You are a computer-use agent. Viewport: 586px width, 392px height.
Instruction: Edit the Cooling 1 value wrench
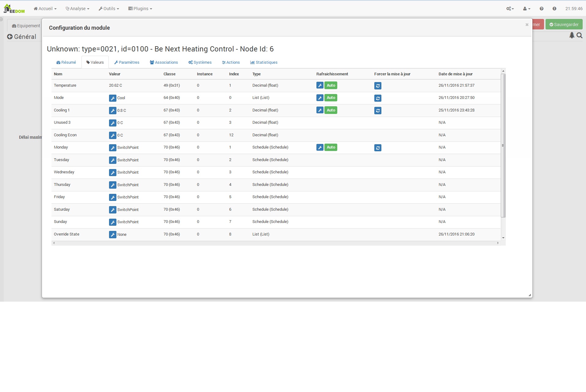113,111
